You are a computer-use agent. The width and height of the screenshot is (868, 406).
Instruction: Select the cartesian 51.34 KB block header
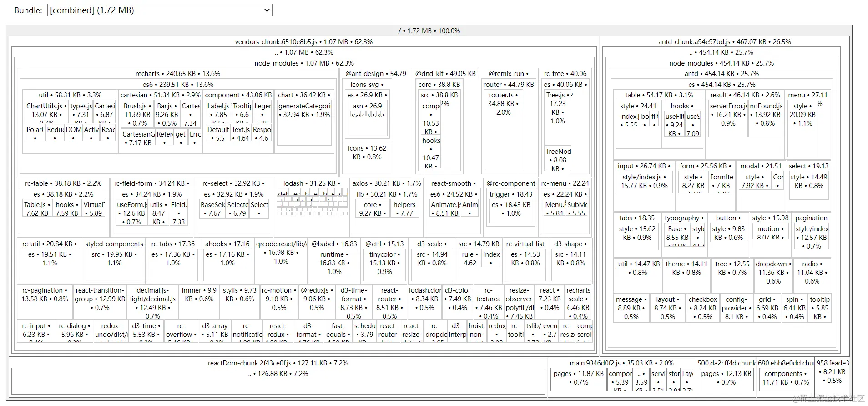click(x=161, y=95)
